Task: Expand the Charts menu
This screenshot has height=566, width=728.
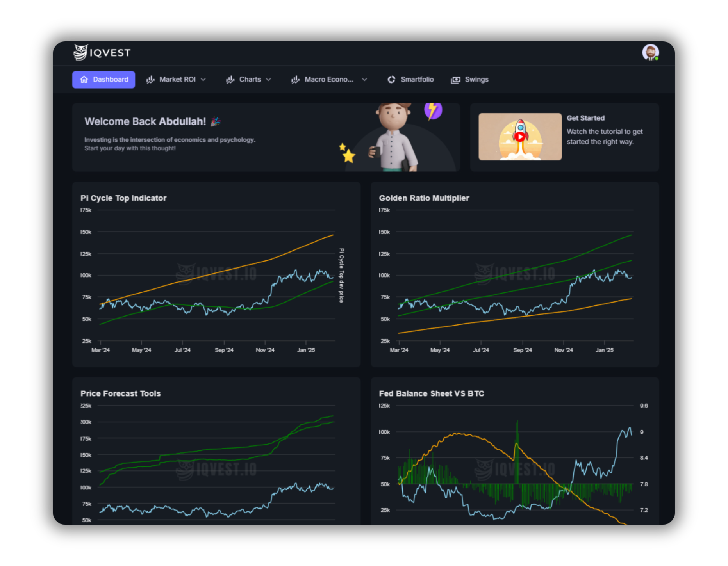Action: [269, 79]
